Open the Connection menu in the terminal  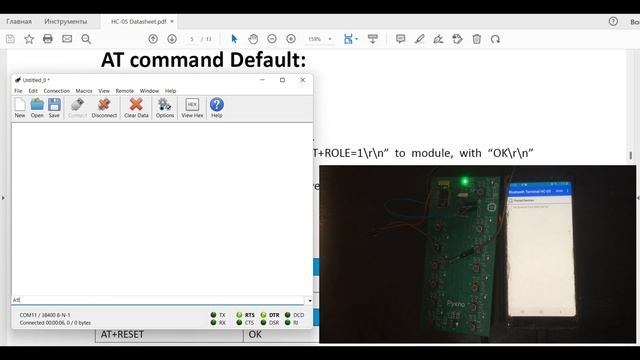click(x=57, y=91)
